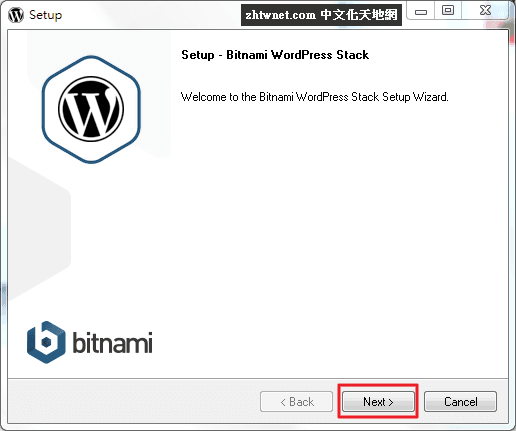Click the WordPress icon in the title bar
The image size is (516, 431).
[x=16, y=15]
